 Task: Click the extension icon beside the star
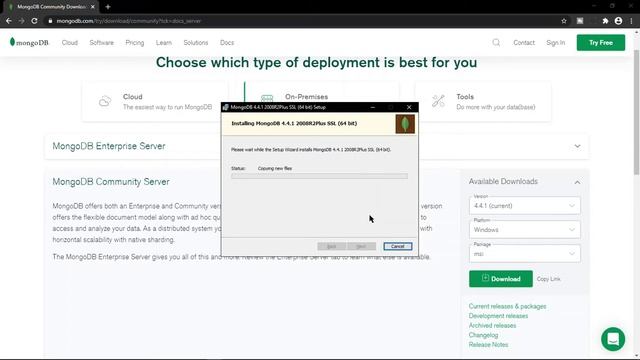click(580, 21)
